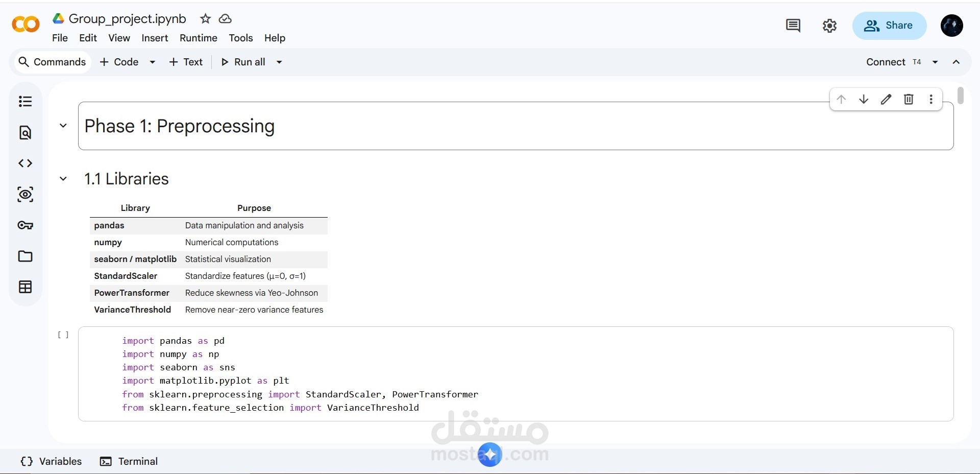Star the Group_project.ipynb notebook
The image size is (980, 474).
pyautogui.click(x=205, y=19)
